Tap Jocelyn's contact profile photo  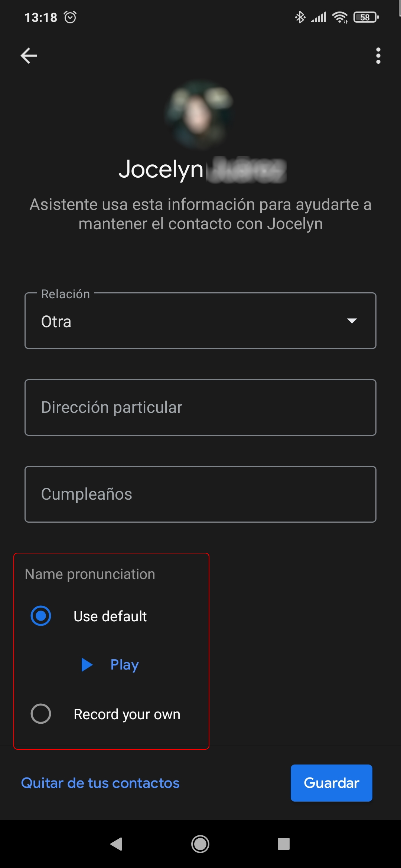[200, 115]
